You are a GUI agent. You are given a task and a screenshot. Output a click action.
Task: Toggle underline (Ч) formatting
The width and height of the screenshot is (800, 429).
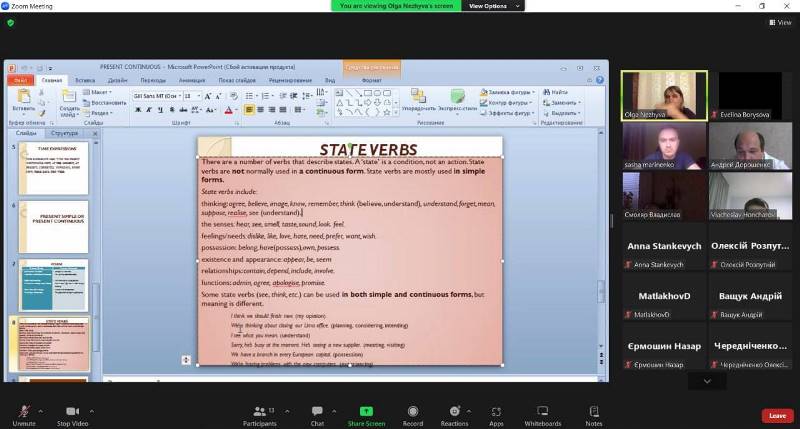pyautogui.click(x=160, y=110)
